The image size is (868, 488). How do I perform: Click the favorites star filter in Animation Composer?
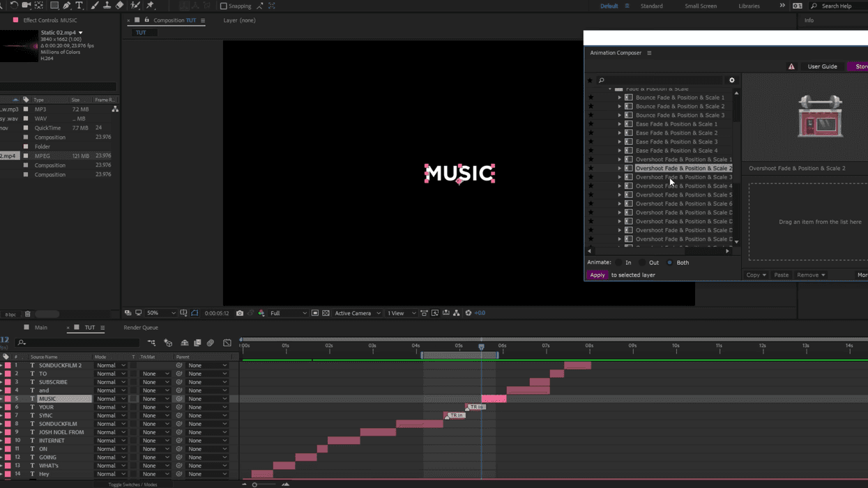(x=590, y=80)
